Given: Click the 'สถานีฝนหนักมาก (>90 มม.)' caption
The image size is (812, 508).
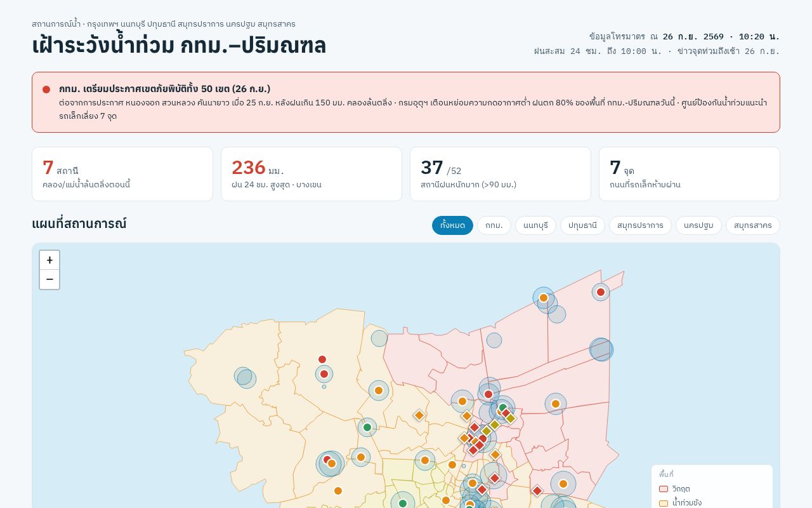Looking at the screenshot, I should coord(468,185).
